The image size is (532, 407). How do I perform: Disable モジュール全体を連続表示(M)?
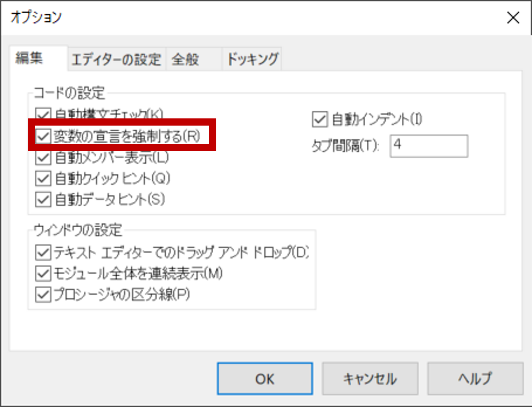tap(43, 273)
